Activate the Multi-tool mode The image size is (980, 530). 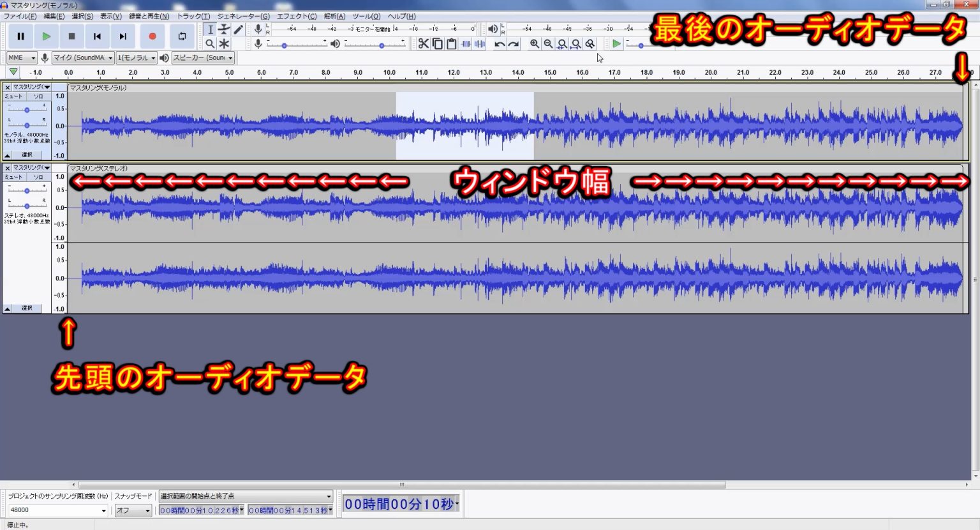[x=225, y=43]
